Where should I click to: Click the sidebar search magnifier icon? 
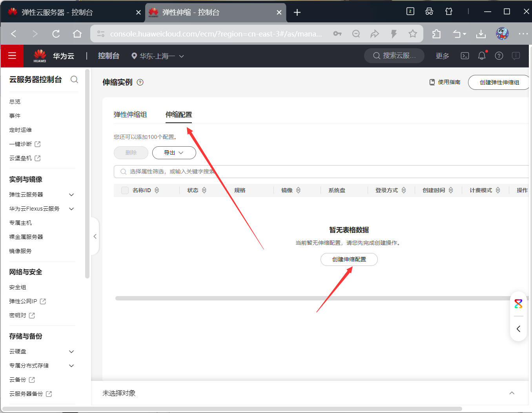point(74,80)
